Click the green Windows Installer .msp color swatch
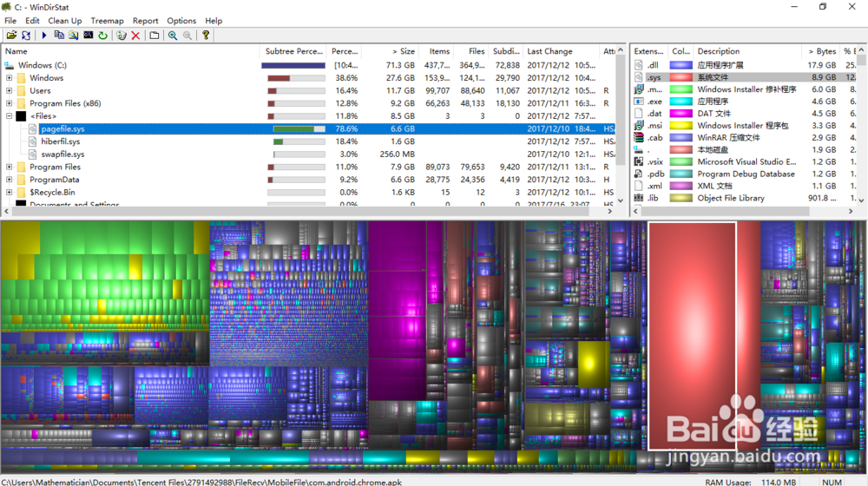The height and width of the screenshot is (486, 868). pos(681,89)
